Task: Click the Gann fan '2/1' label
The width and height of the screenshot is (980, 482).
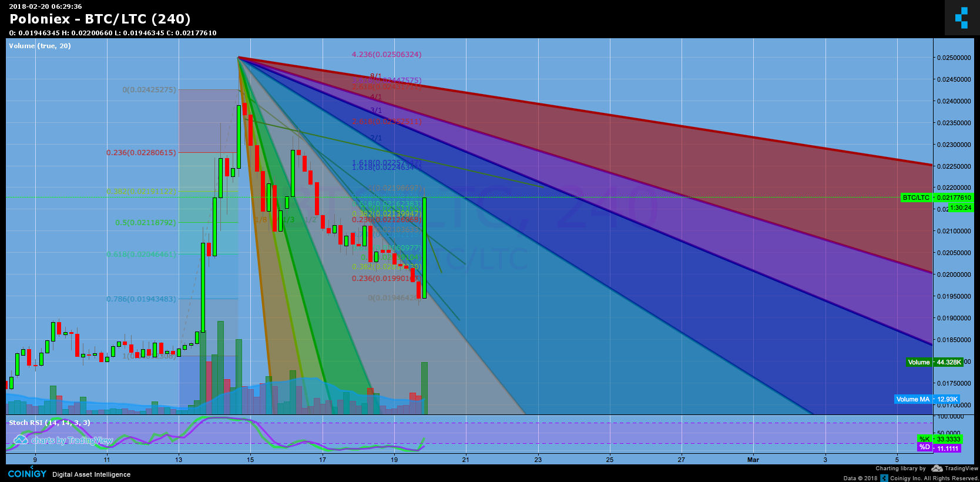Action: pos(376,138)
